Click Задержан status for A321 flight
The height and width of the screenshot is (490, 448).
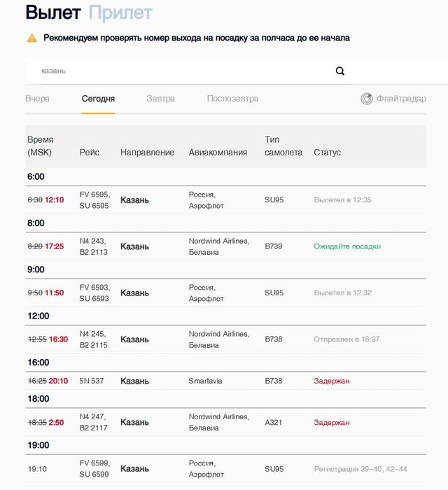pyautogui.click(x=332, y=423)
